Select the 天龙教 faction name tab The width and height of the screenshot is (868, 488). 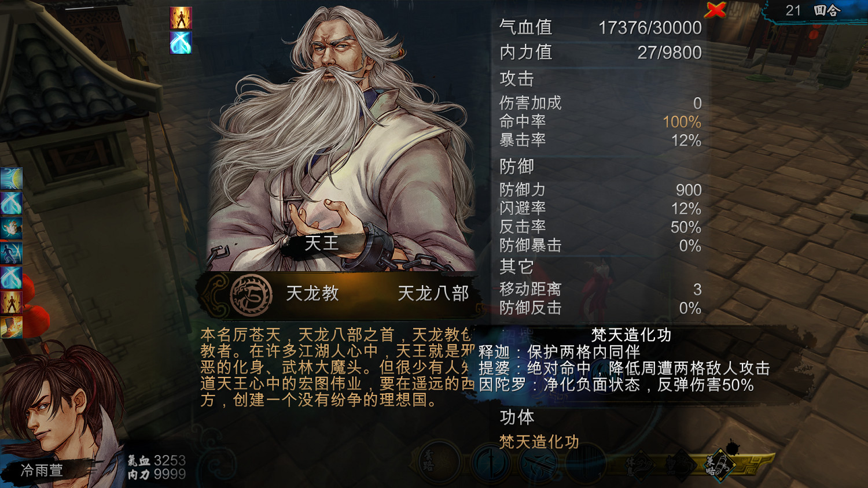pos(312,293)
